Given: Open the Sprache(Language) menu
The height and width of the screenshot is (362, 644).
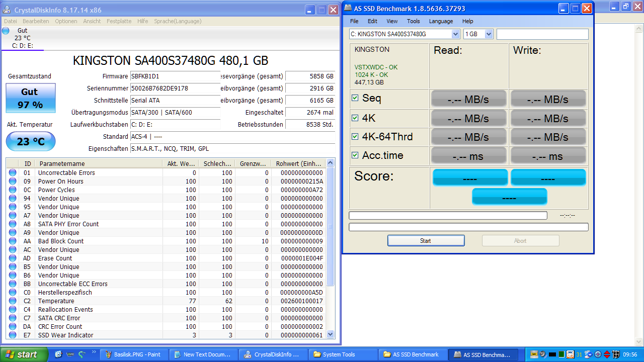Looking at the screenshot, I should [178, 21].
